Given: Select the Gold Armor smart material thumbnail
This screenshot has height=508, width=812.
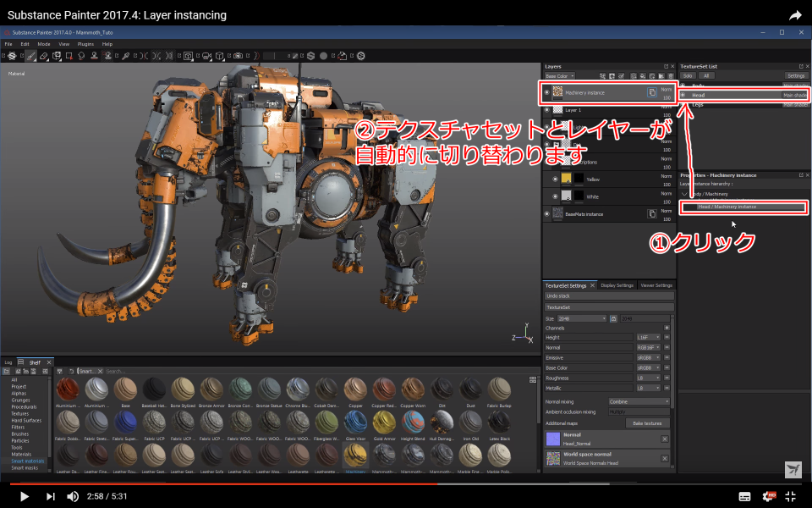Looking at the screenshot, I should 384,422.
